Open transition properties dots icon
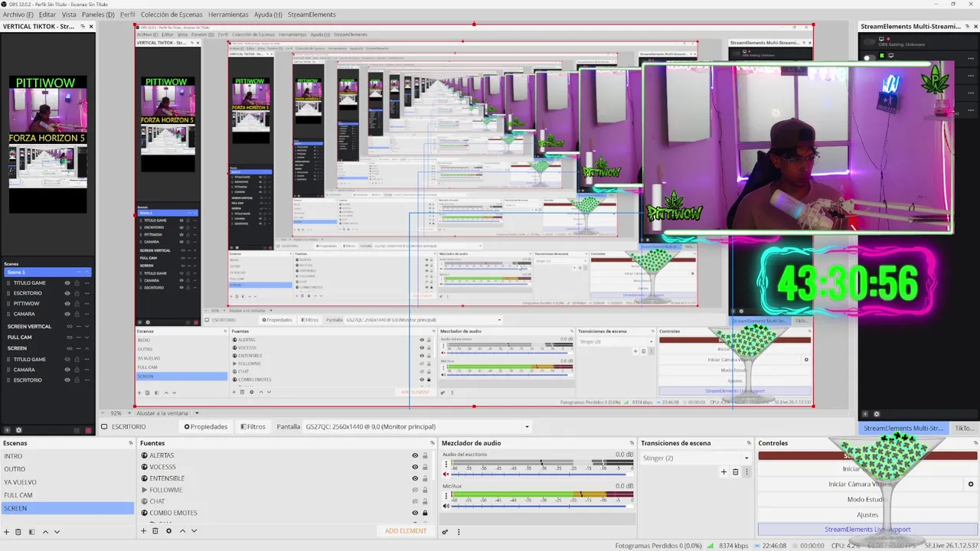This screenshot has height=551, width=980. coord(746,471)
